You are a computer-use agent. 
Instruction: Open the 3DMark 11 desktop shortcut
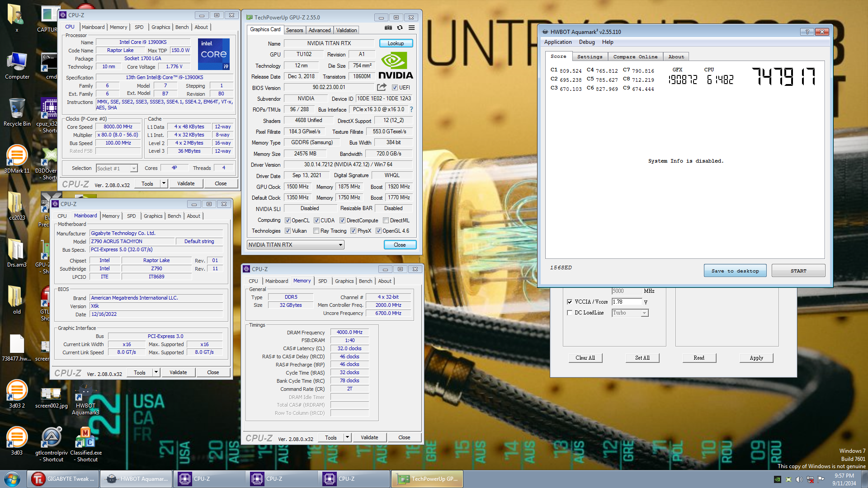pos(17,160)
